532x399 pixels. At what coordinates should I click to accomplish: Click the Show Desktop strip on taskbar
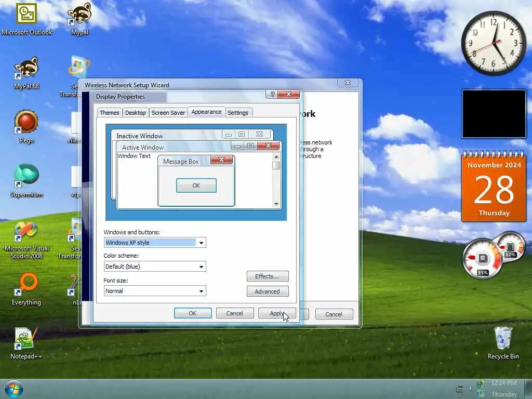click(x=528, y=389)
